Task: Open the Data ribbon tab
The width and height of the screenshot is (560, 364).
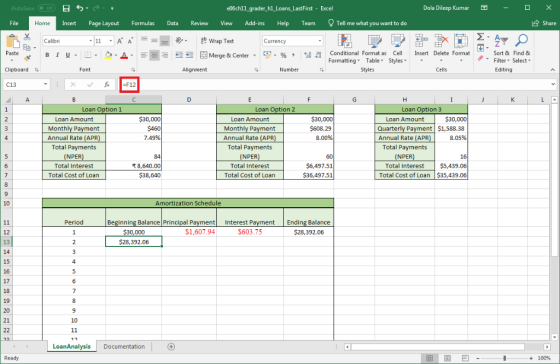Action: (172, 23)
